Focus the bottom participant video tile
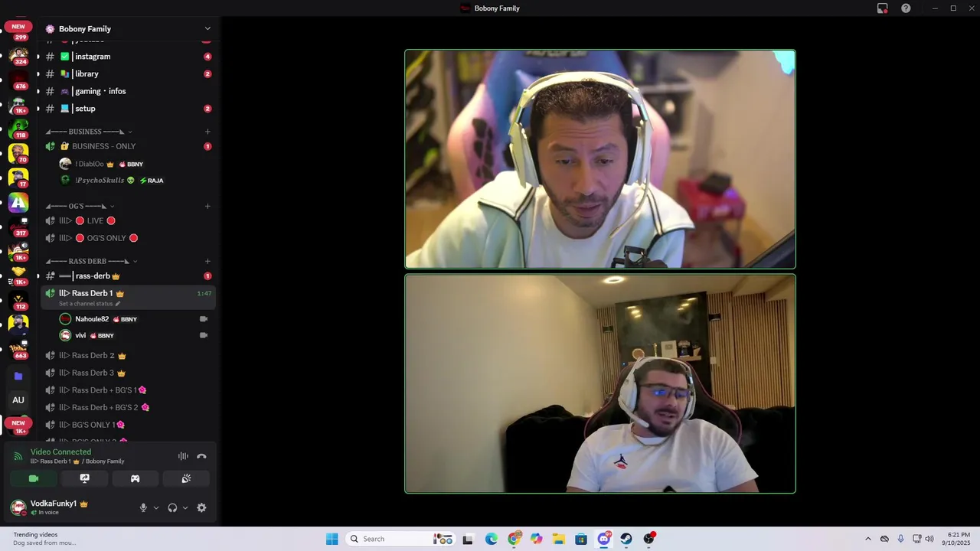The image size is (980, 551). click(x=600, y=383)
